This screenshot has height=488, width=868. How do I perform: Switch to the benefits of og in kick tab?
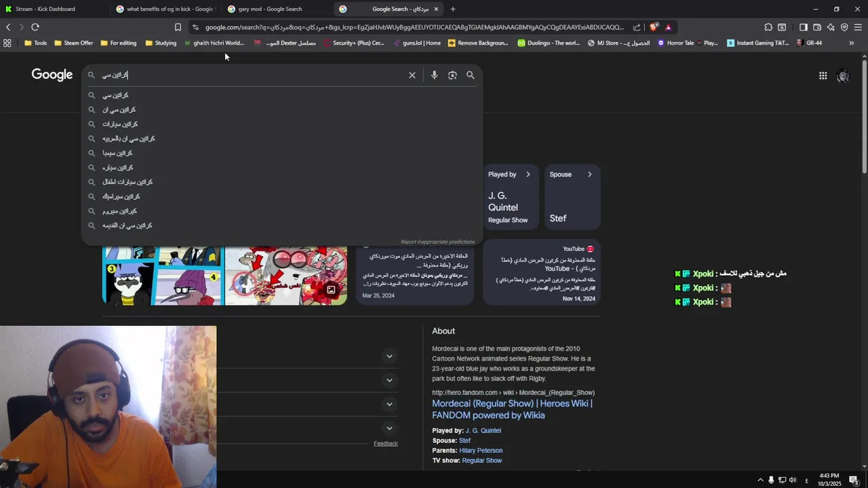165,9
